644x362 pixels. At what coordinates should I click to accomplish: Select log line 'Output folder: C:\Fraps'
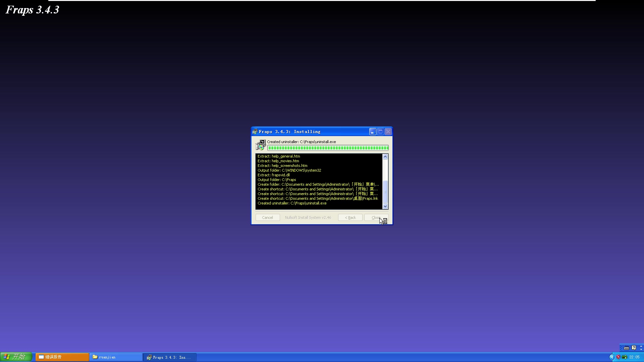point(277,180)
